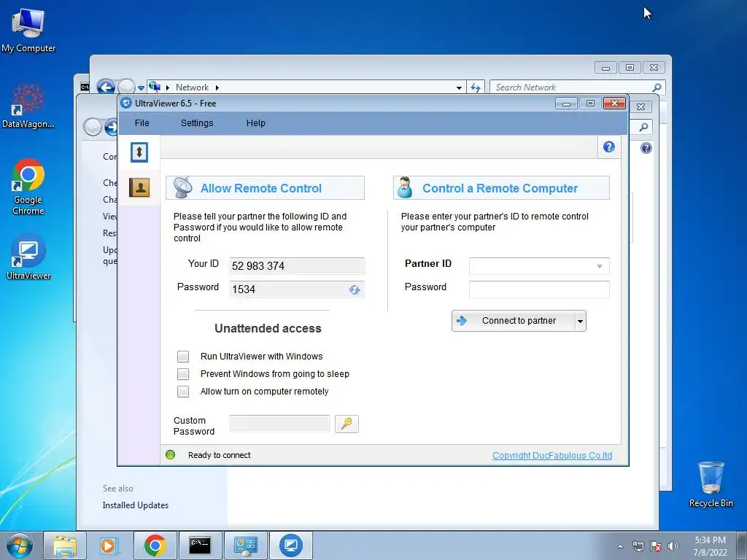
Task: Click the back arrow in Network window
Action: pyautogui.click(x=106, y=87)
